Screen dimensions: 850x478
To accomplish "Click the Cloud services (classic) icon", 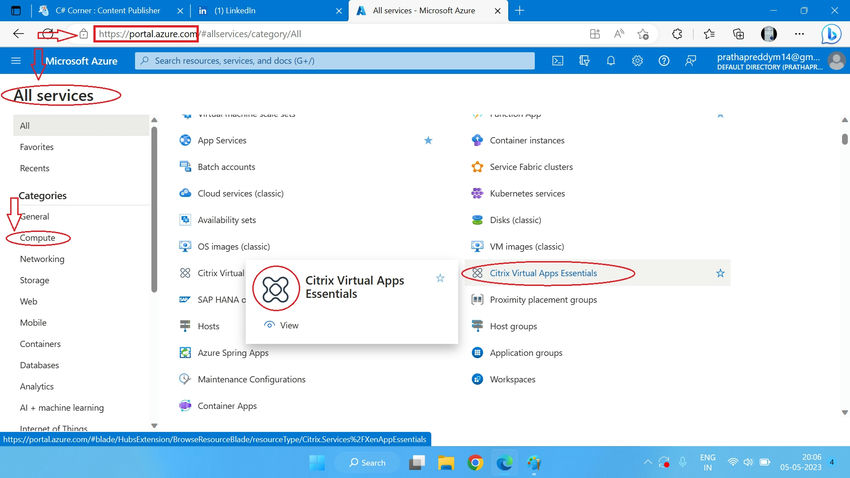I will click(x=185, y=193).
